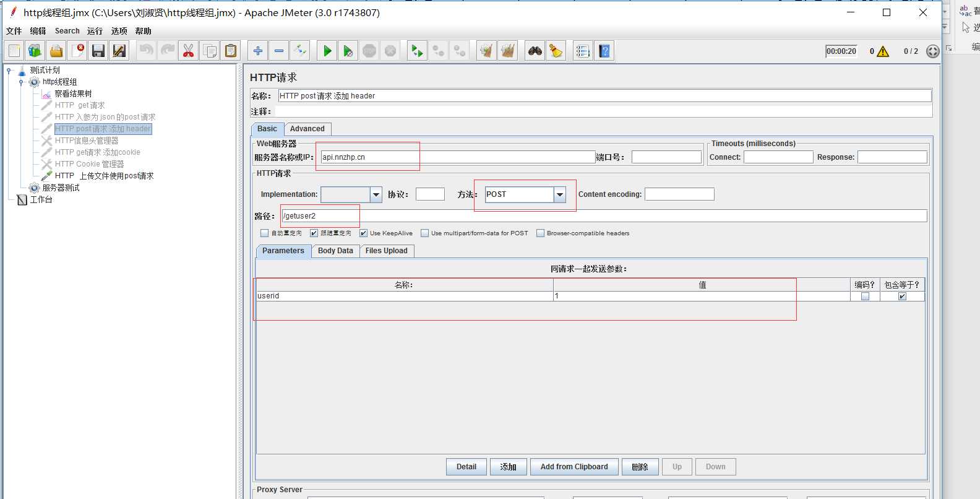Open the 选项 menu
980x499 pixels.
(x=119, y=31)
